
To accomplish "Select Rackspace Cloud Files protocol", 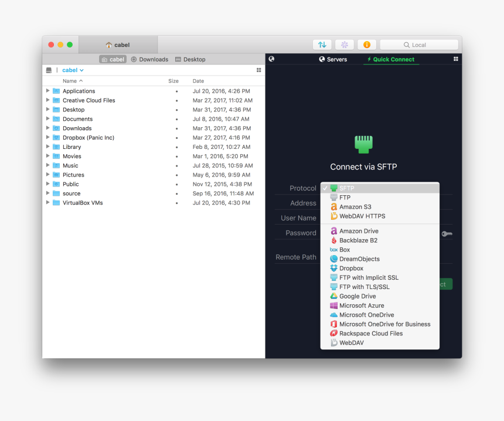I will point(380,334).
